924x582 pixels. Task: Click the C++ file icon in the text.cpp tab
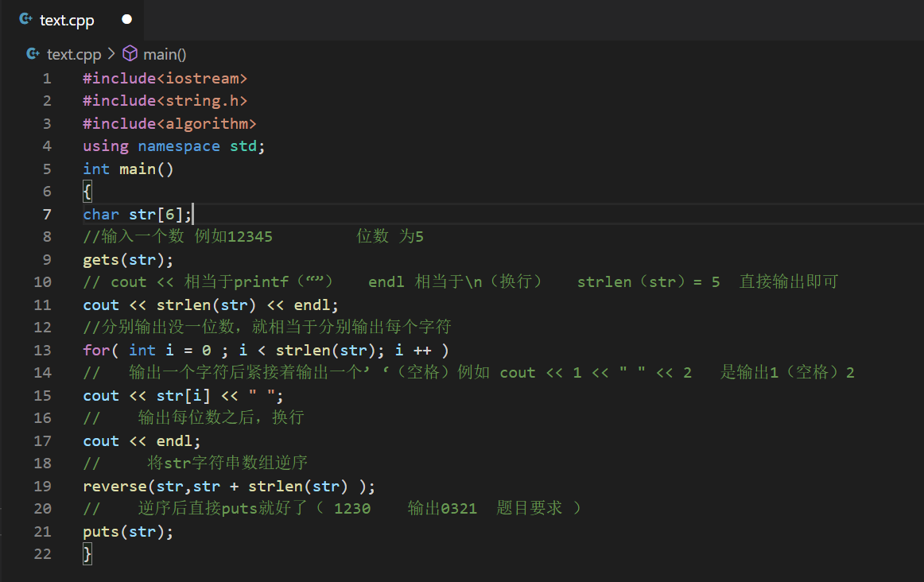(x=26, y=20)
